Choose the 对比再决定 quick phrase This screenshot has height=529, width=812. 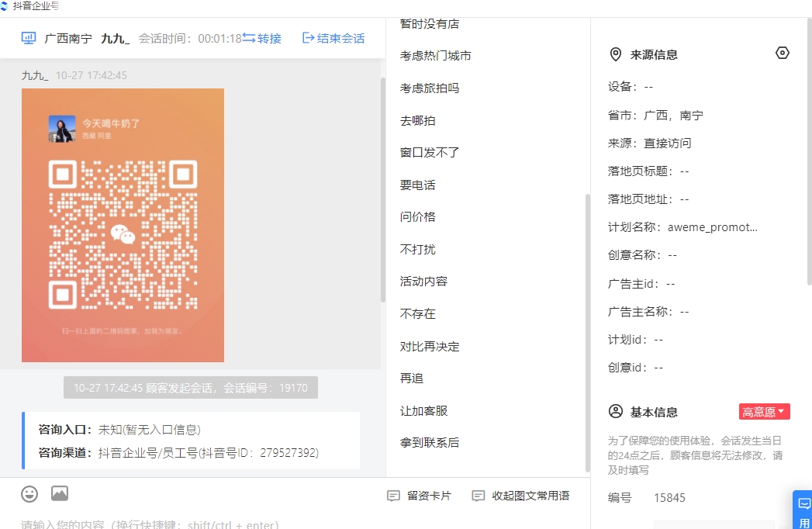coord(430,347)
